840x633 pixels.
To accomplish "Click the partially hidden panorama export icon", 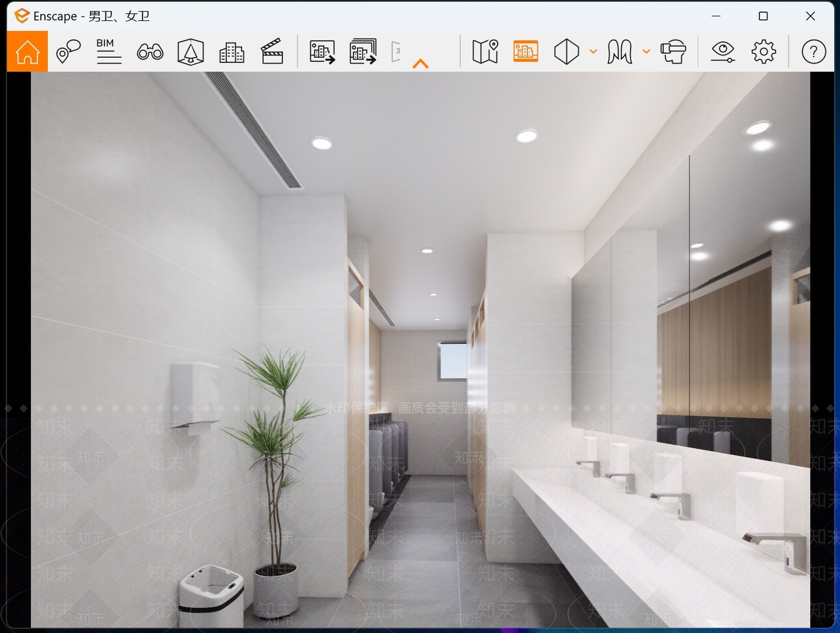I will click(396, 51).
